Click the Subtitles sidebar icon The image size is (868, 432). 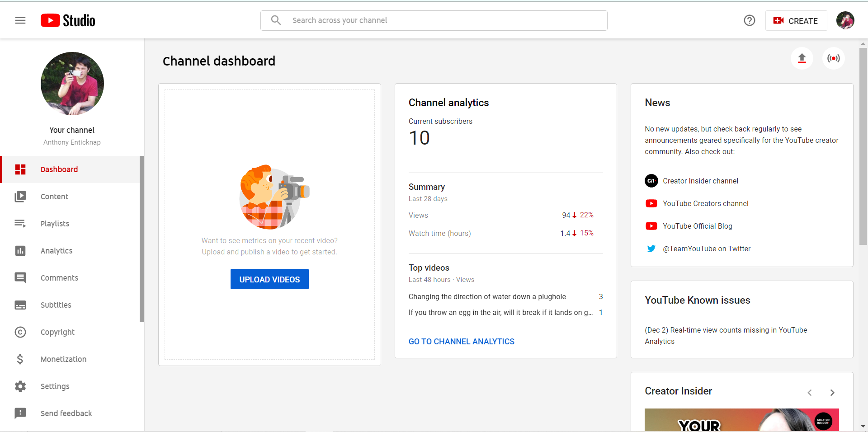20,305
